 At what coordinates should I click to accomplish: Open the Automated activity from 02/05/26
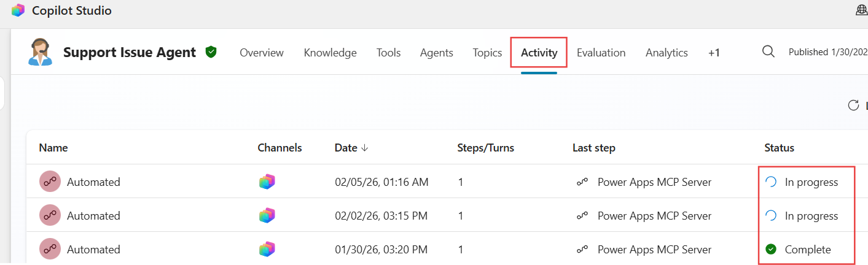click(93, 182)
